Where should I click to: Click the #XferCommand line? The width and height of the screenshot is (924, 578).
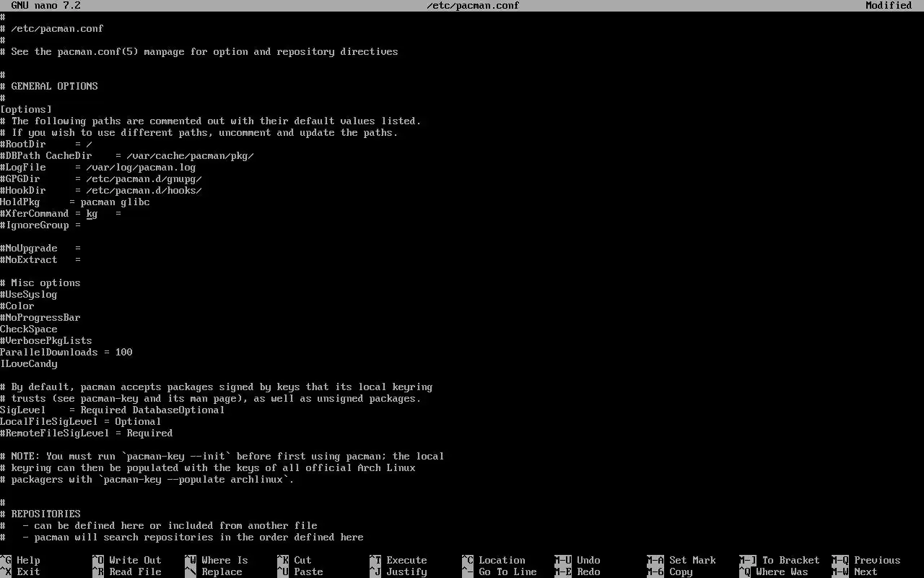tap(61, 213)
